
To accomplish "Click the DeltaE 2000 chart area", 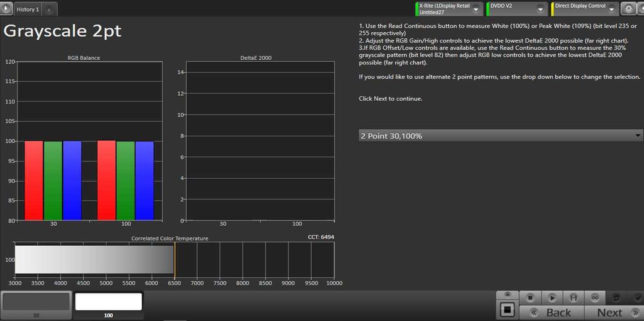I will [x=260, y=142].
